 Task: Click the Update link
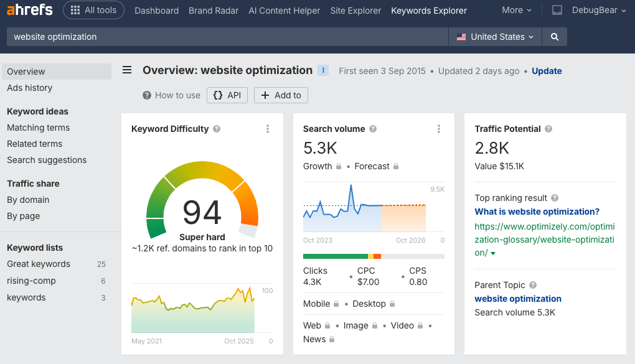click(547, 71)
